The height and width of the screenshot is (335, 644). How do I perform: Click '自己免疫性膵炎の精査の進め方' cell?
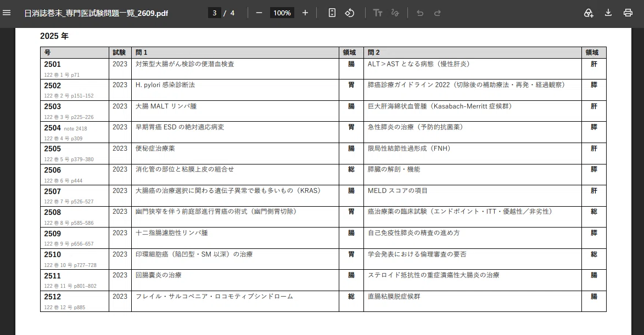[x=413, y=233]
